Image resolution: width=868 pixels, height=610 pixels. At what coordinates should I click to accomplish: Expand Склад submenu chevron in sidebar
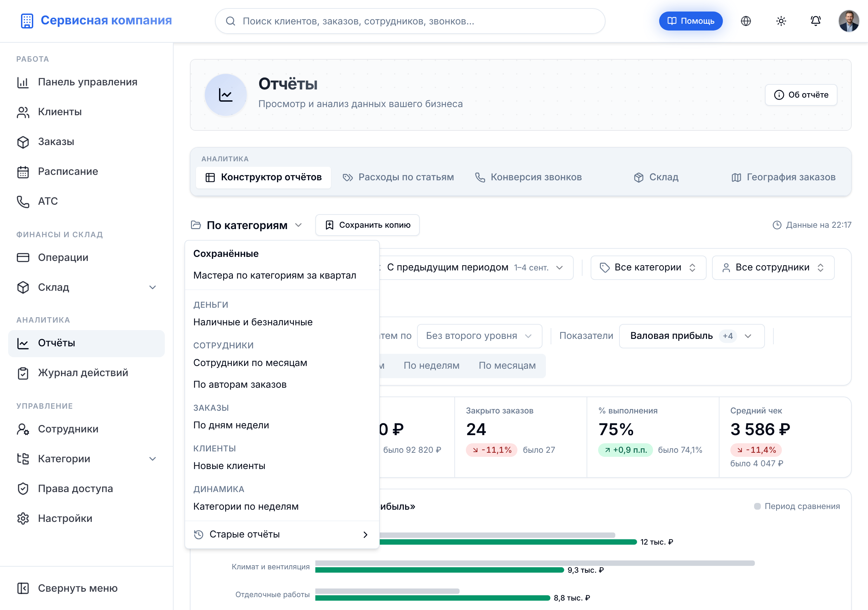[x=152, y=287]
